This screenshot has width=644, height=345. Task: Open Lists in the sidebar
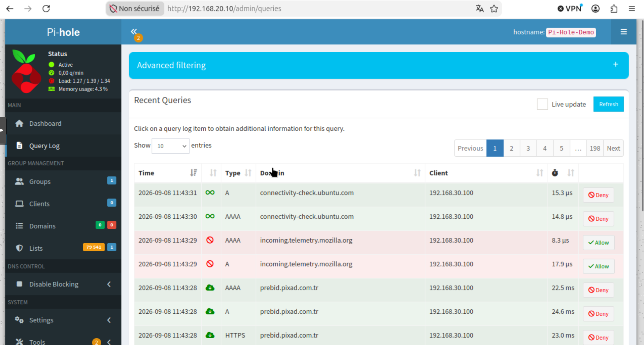coord(63,248)
